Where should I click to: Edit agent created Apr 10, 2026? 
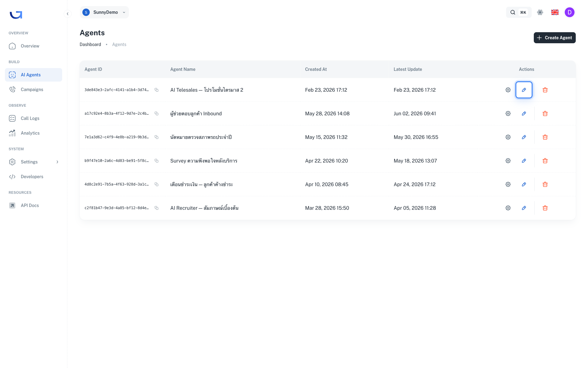tap(524, 184)
